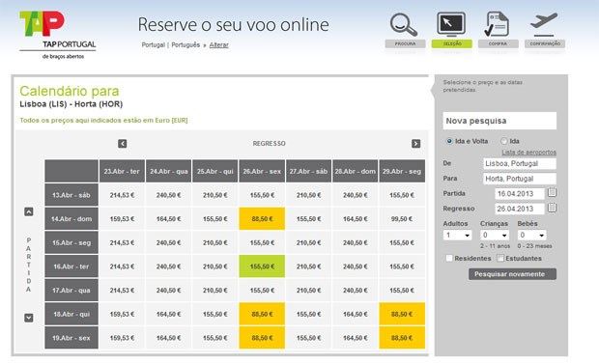Click row header 18.Abr - qui
This screenshot has height=364, width=599.
tap(71, 314)
